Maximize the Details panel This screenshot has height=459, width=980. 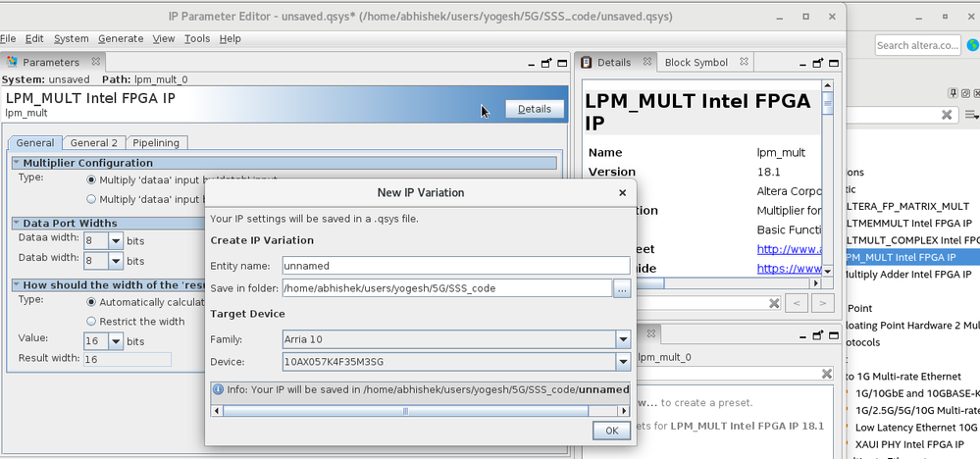(x=833, y=63)
